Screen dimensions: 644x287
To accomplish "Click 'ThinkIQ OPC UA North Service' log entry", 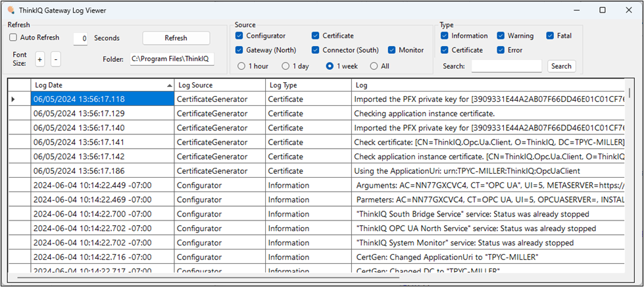I will [488, 228].
